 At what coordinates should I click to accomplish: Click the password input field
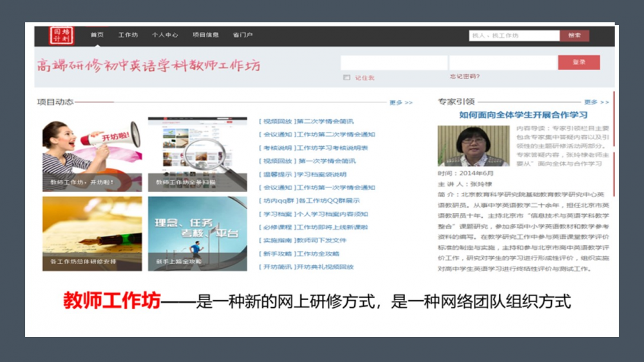[503, 62]
